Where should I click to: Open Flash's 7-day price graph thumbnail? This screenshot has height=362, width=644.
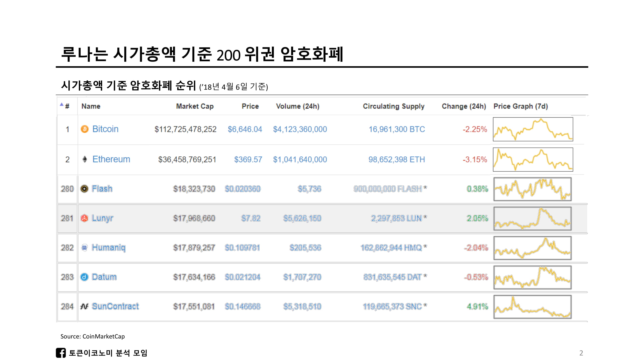click(x=532, y=189)
